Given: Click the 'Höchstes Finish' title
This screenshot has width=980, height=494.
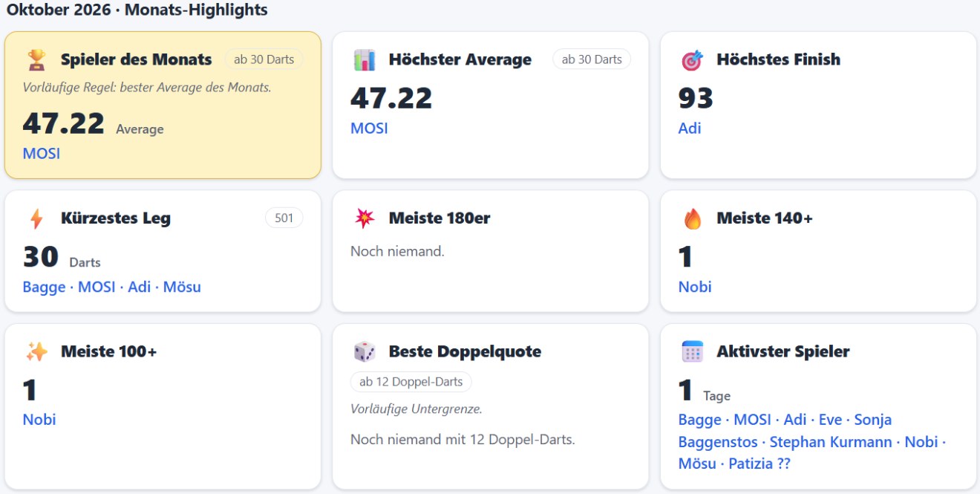Looking at the screenshot, I should click(779, 59).
